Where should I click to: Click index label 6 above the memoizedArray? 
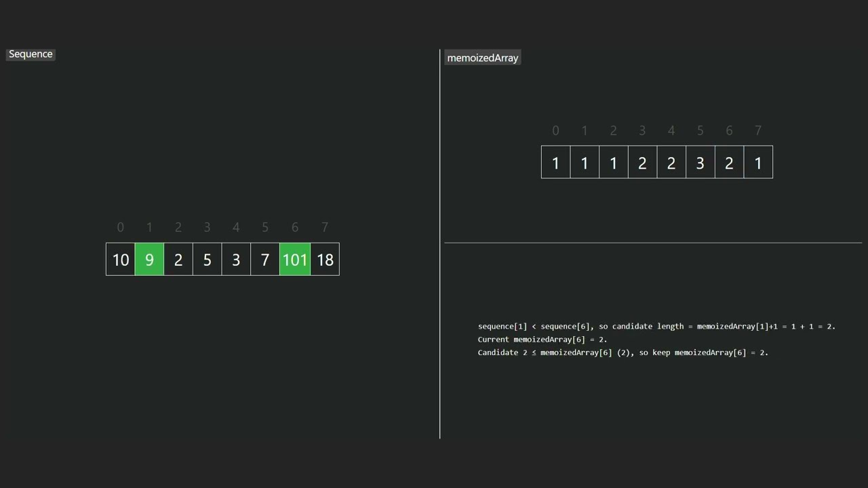coord(729,130)
